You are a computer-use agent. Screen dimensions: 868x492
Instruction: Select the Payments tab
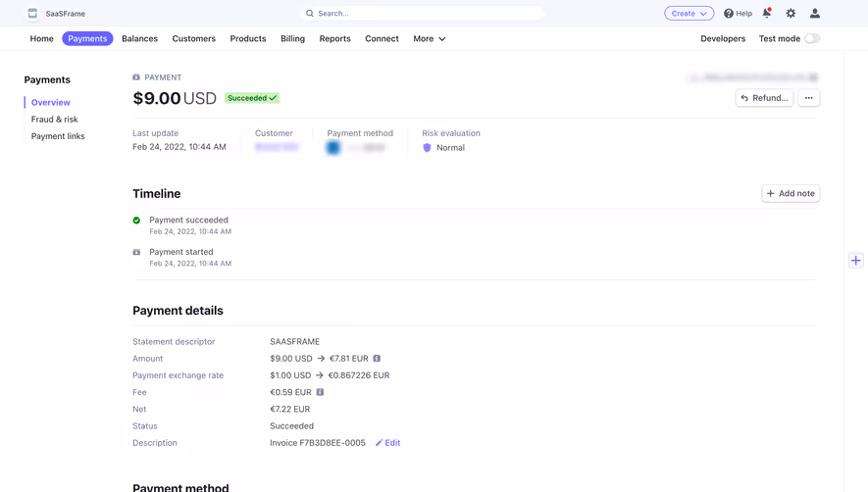pos(87,39)
